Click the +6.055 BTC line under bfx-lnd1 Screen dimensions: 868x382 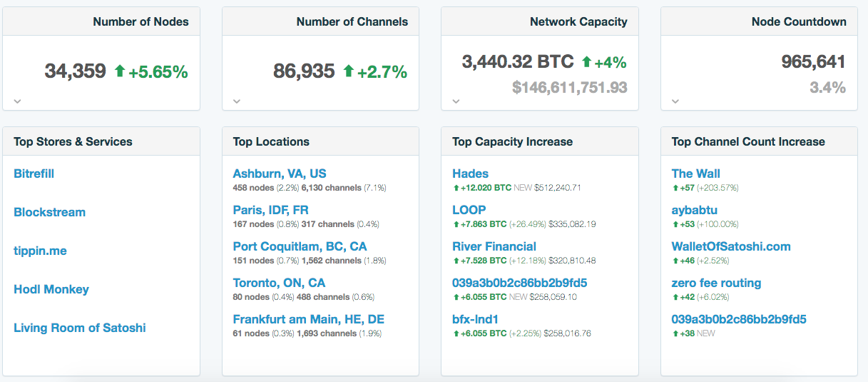click(521, 333)
